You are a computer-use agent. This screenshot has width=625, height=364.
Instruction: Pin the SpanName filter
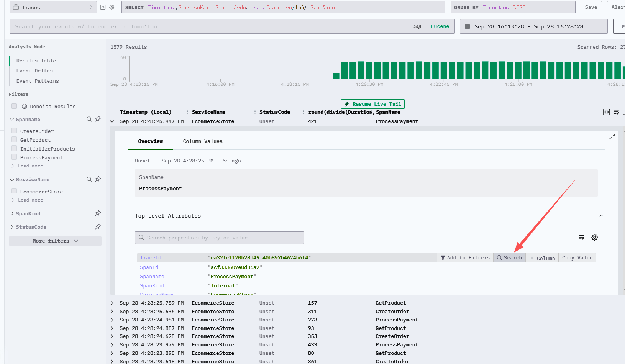98,119
